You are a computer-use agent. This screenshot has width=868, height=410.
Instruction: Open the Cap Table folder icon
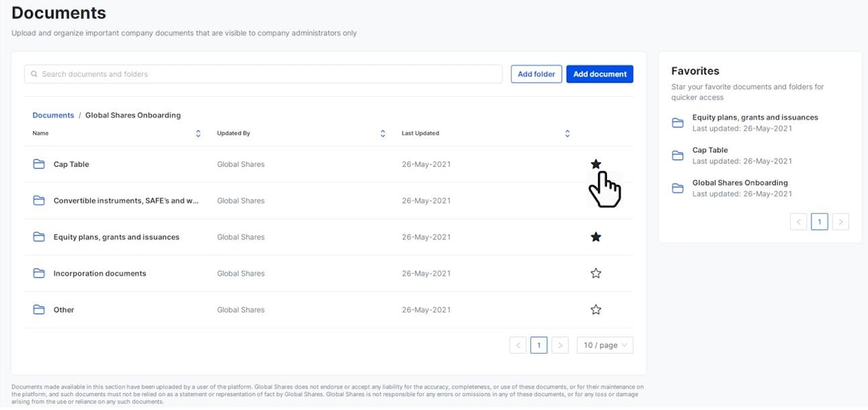coord(39,164)
